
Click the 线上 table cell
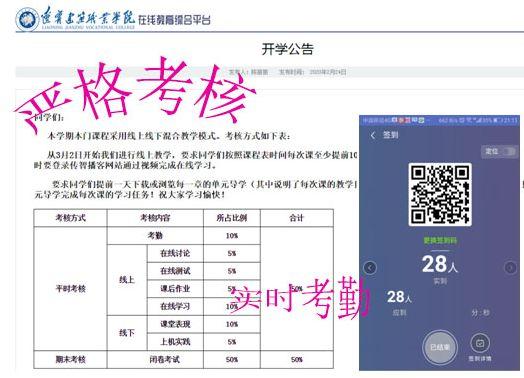127,280
